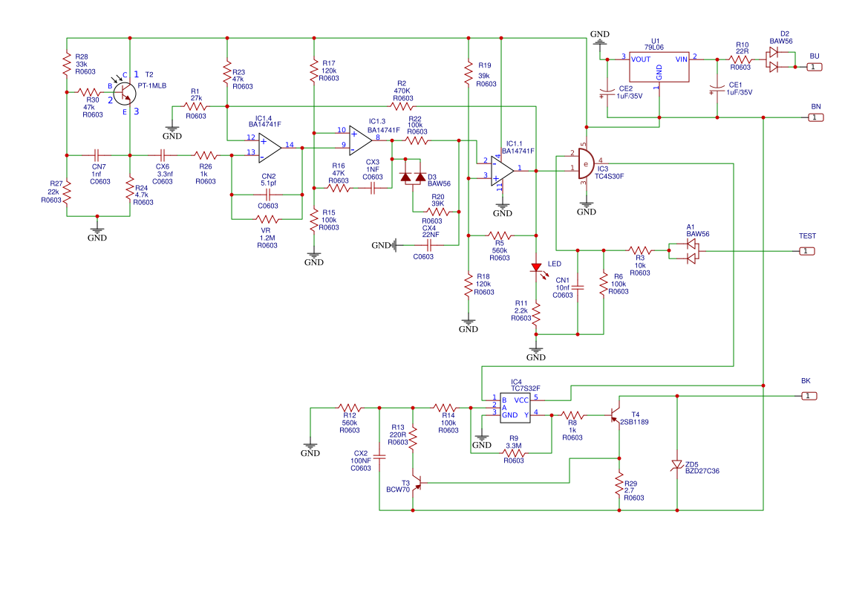Select the CX2 capacitor symbol
This screenshot has width=868, height=615.
point(379,458)
